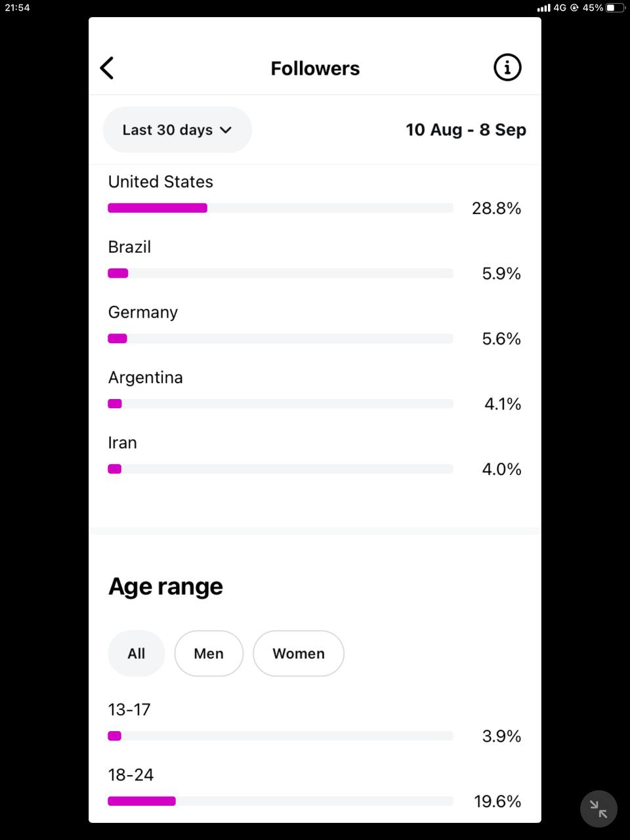Tap the Followers page title
Viewport: 630px width, 840px height.
[315, 68]
